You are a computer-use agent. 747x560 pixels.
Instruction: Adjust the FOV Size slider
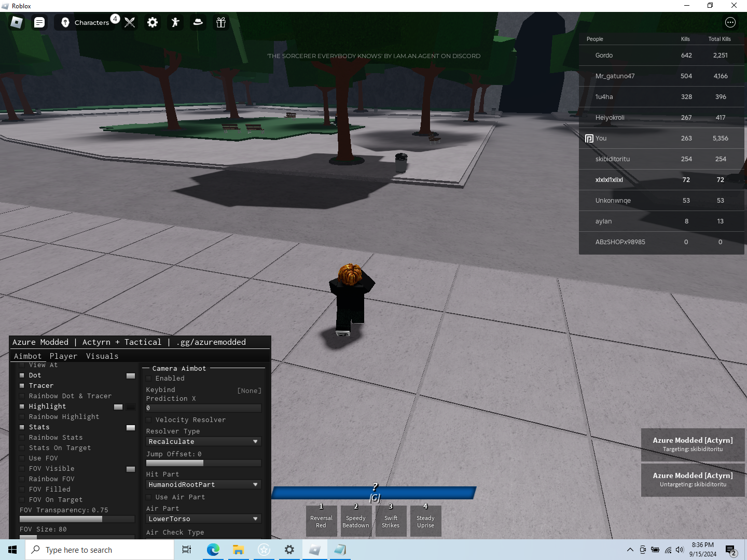click(x=77, y=537)
